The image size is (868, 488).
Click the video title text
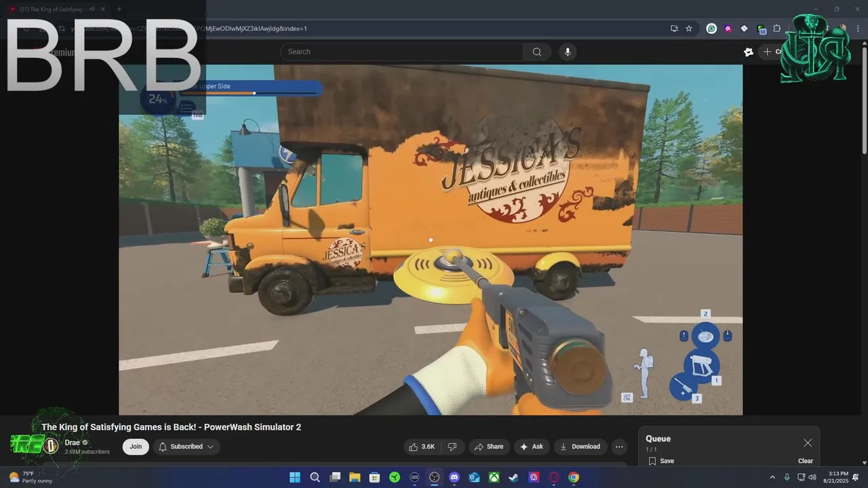(x=171, y=427)
